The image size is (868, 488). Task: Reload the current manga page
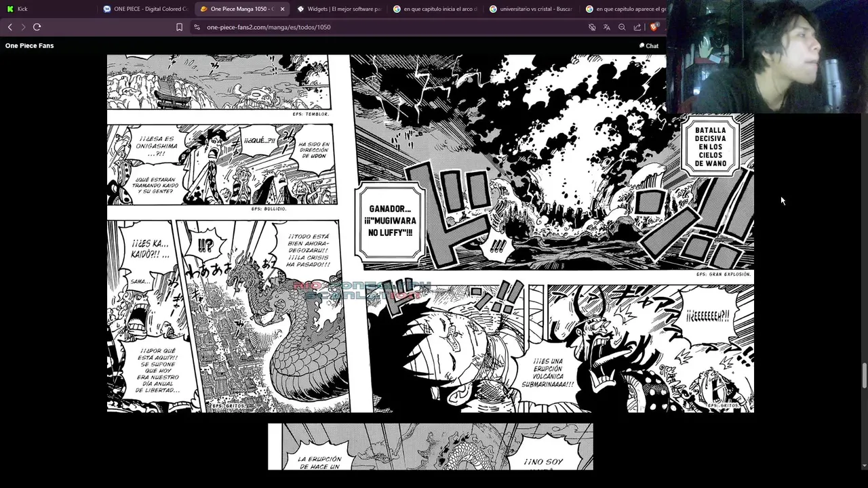[x=37, y=27]
